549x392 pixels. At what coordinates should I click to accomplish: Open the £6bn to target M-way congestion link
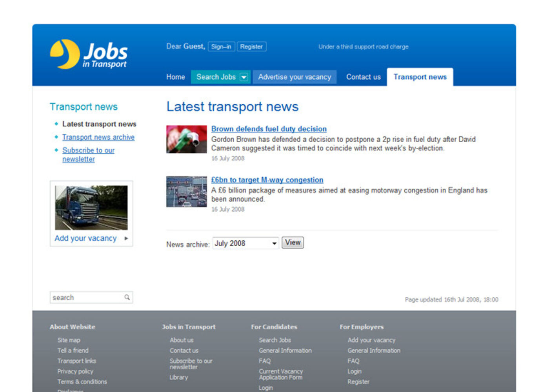(267, 180)
